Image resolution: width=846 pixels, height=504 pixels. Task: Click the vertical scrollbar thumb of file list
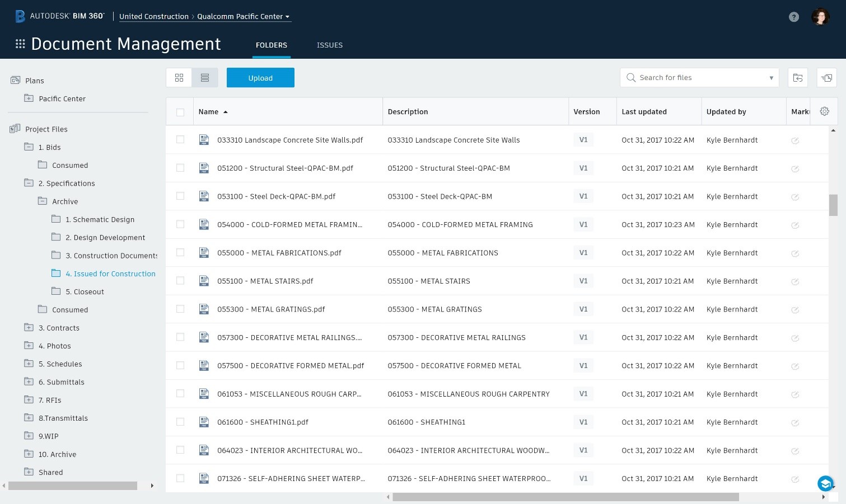[x=833, y=205]
